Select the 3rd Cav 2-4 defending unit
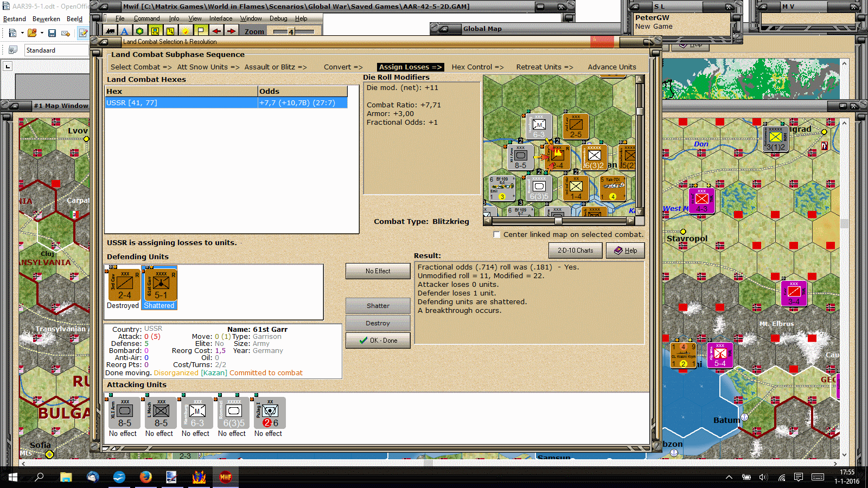868x488 pixels. pos(124,284)
